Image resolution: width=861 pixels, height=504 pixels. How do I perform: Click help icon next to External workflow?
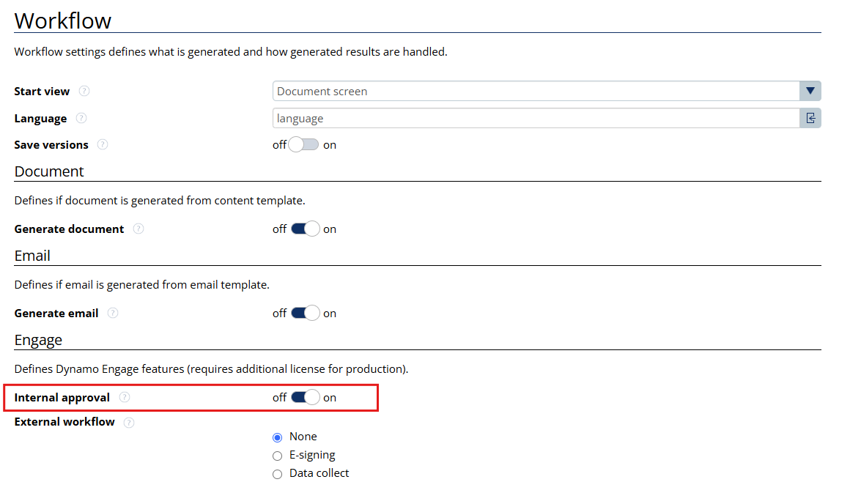[129, 422]
